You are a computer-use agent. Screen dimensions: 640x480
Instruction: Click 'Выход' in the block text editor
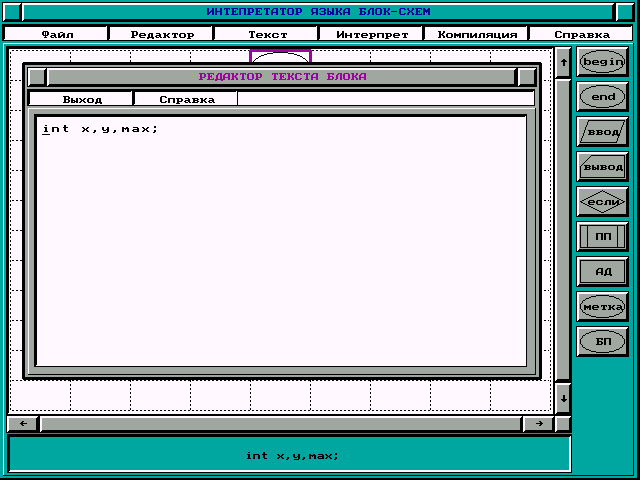tap(82, 99)
